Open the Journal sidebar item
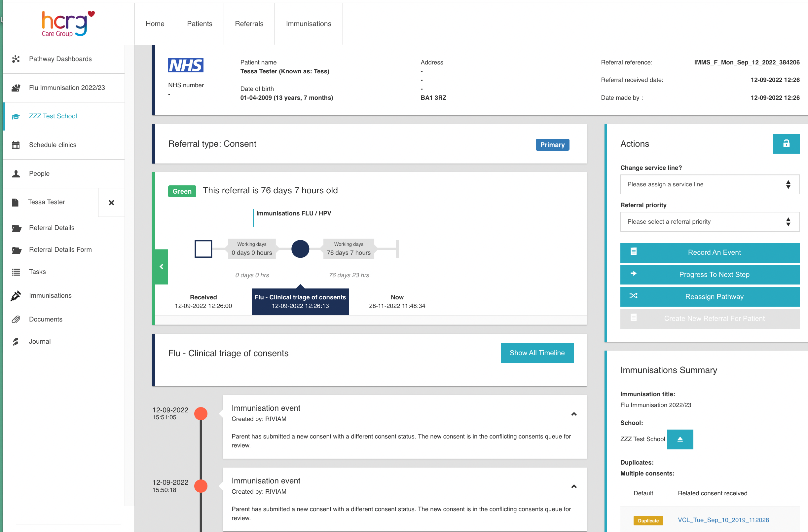Image resolution: width=808 pixels, height=532 pixels. coord(40,342)
